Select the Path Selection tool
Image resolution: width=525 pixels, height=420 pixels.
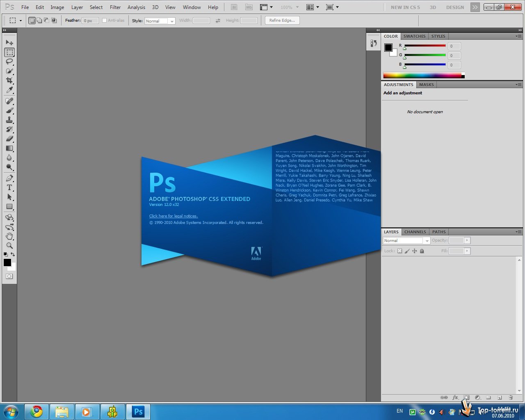9,197
